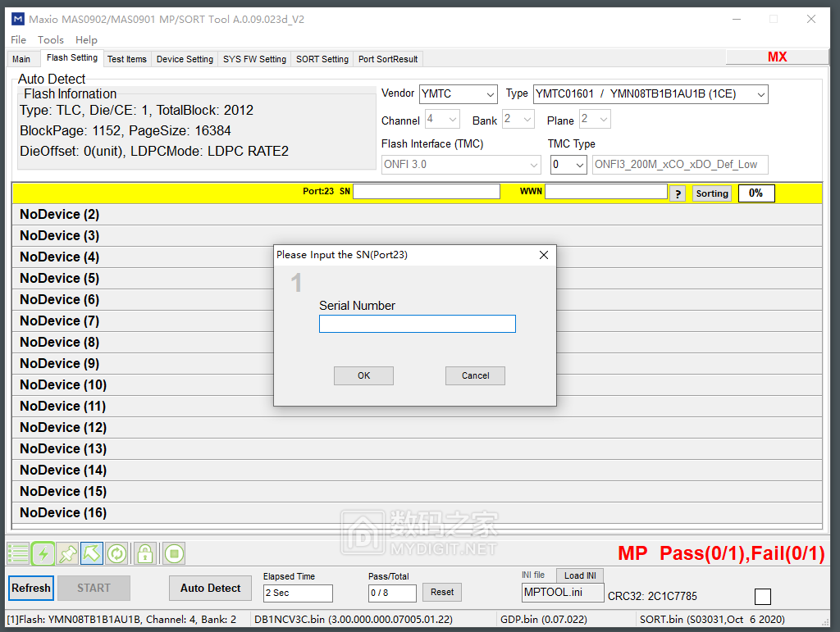Click the SN field on Port 23 row

[x=427, y=192]
